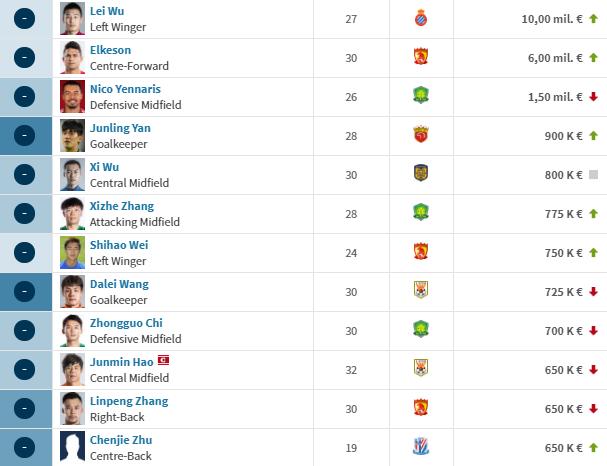Click the round dash button beside Shihao Wei
Image resolution: width=607 pixels, height=466 pixels.
25,252
